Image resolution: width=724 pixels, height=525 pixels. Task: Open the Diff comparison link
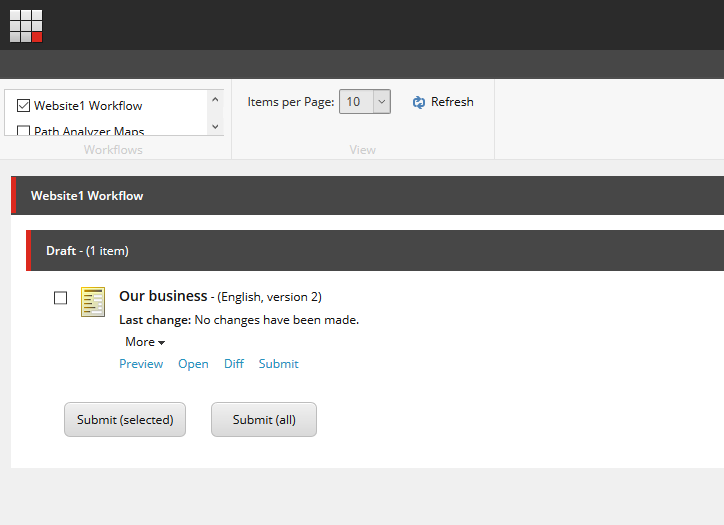coord(234,364)
